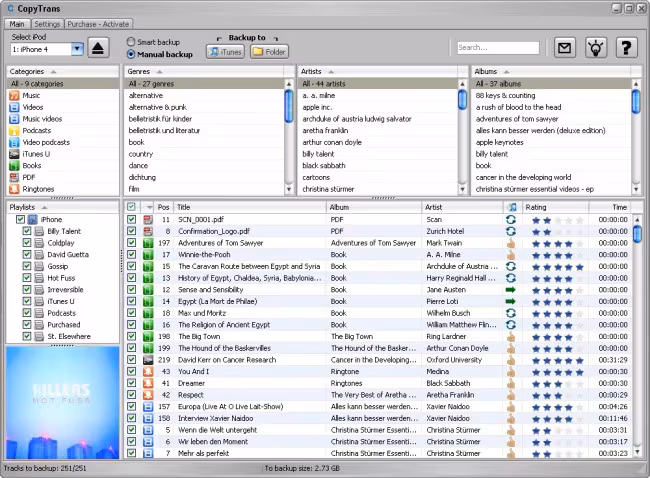650x478 pixels.
Task: Uncheck the Hot Fuss playlist checkbox
Action: 27,278
